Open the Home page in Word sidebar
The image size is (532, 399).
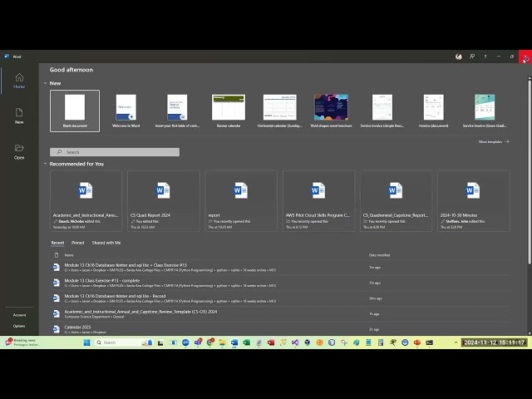click(19, 81)
